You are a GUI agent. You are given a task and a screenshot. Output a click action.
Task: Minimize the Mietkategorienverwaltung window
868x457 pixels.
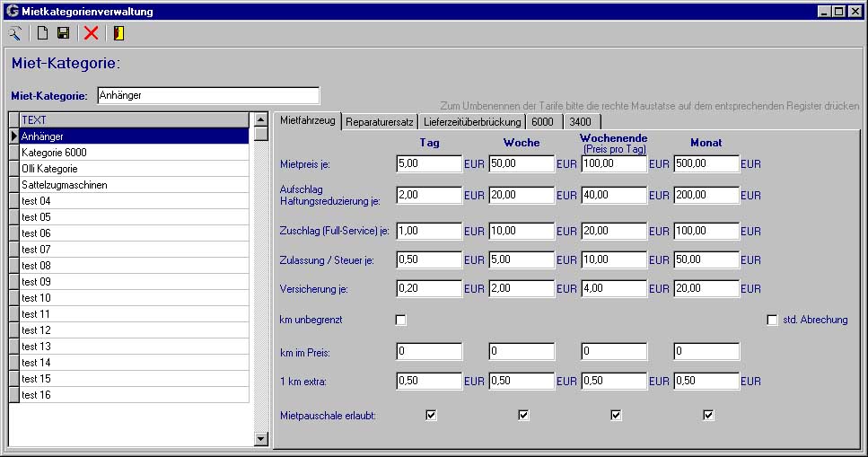tap(824, 12)
